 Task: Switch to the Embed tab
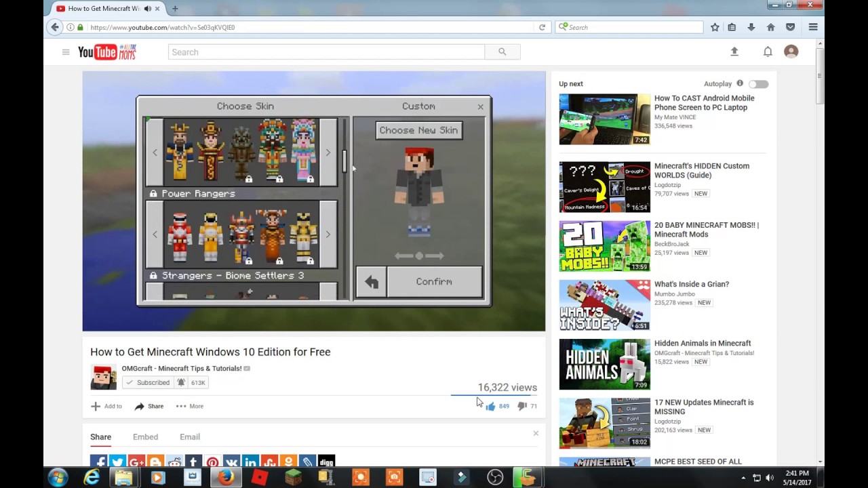pos(145,436)
